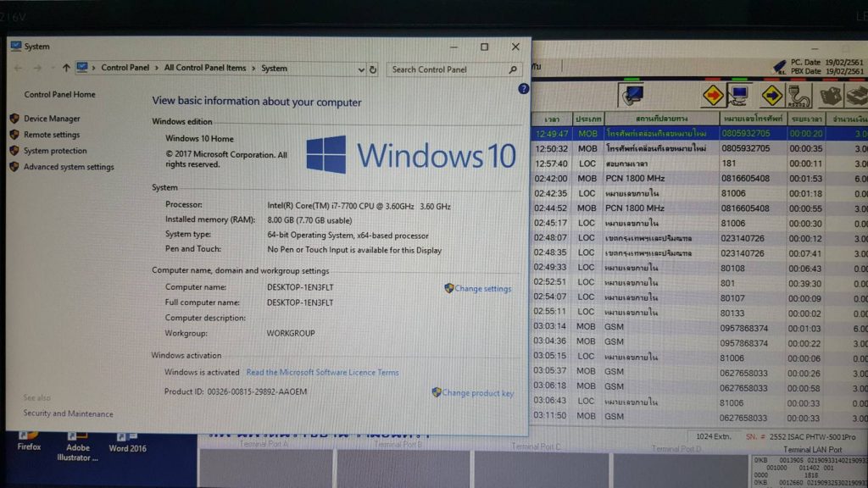Click Change settings for computer name
868x488 pixels.
pyautogui.click(x=482, y=289)
